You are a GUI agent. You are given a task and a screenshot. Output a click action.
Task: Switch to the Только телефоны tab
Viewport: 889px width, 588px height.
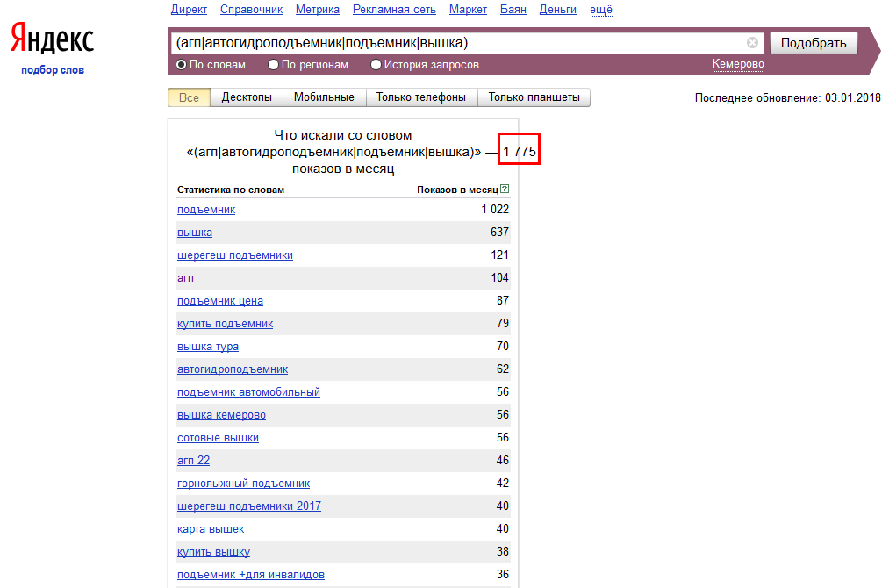pyautogui.click(x=421, y=97)
